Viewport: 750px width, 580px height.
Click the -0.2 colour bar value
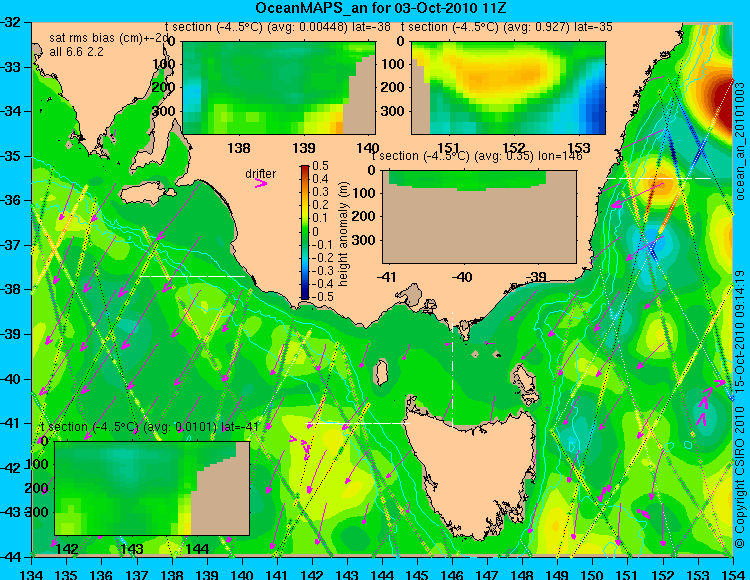322,258
